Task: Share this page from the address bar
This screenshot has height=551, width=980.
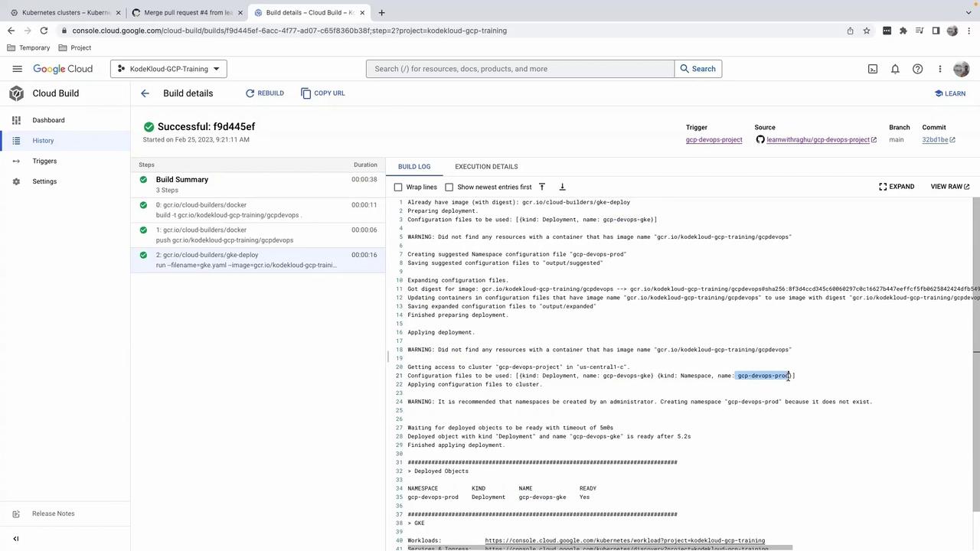Action: [850, 31]
